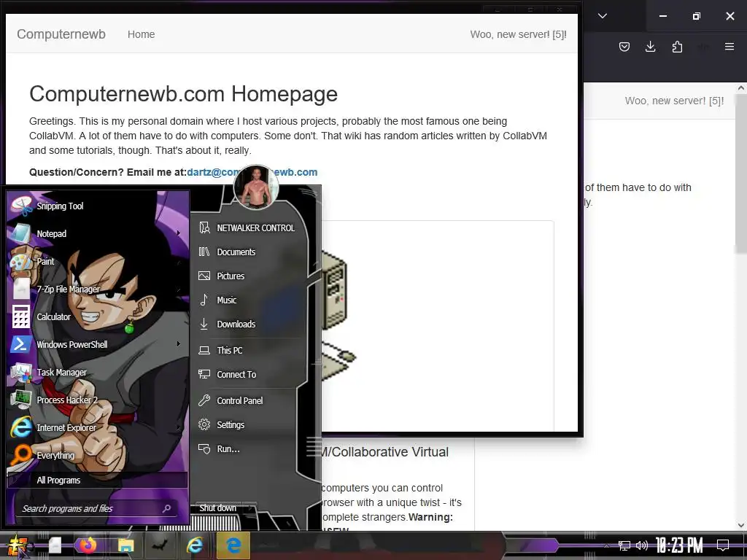Click the user account picture
The image size is (747, 560).
click(x=256, y=187)
